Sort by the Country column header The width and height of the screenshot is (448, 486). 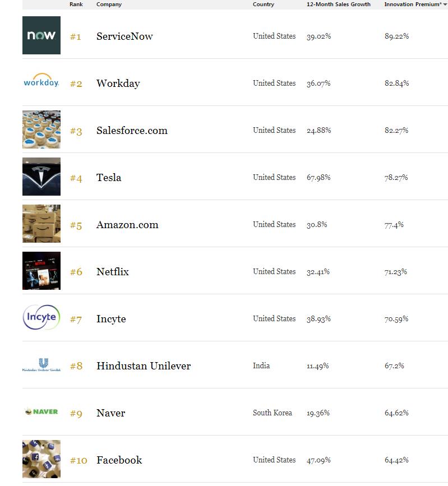point(264,4)
